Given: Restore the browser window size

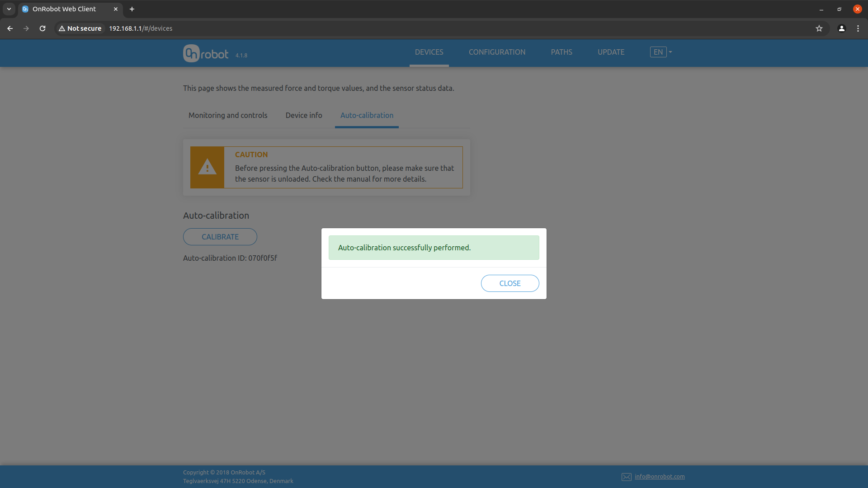Looking at the screenshot, I should coord(840,9).
